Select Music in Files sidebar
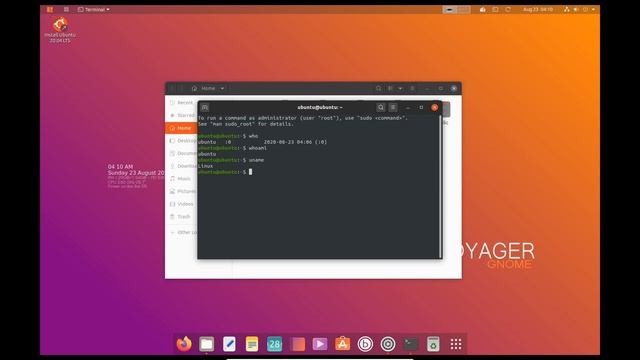Screen dimensions: 640x360 181,178
